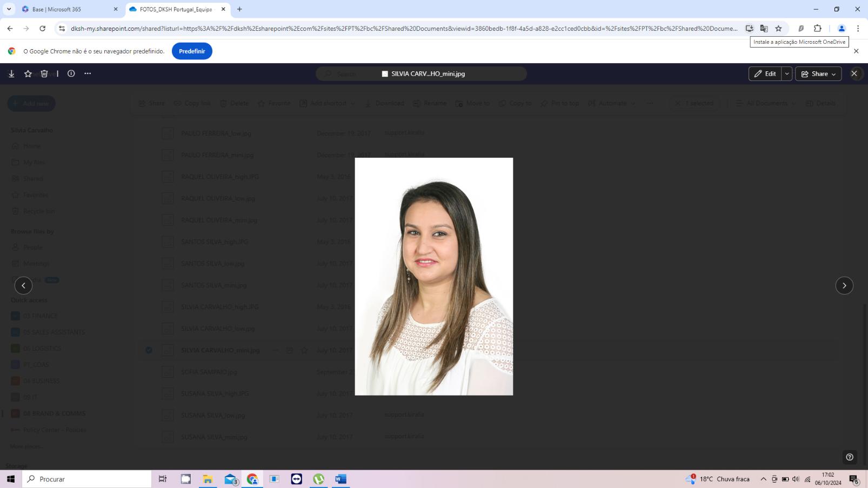
Task: Open clock showing 17:02 date
Action: point(828,479)
